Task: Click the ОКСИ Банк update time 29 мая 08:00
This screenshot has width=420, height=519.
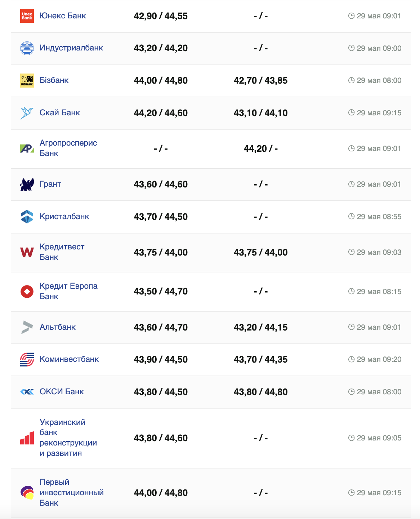Action: point(379,392)
